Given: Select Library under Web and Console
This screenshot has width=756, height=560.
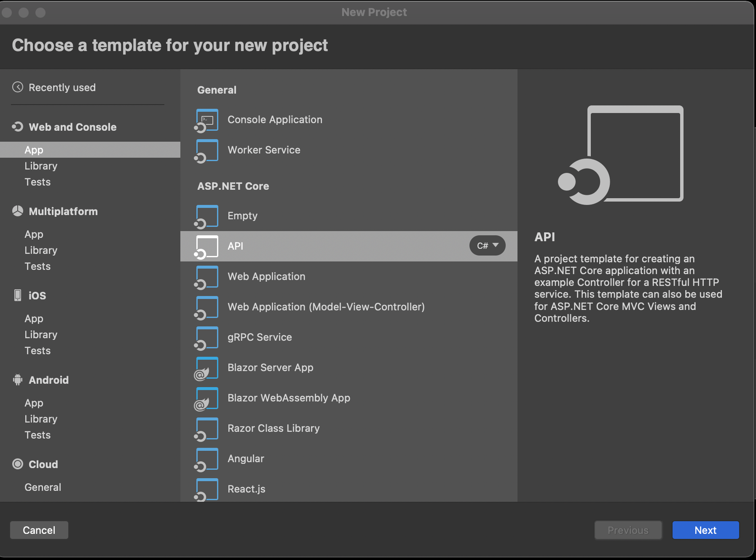Looking at the screenshot, I should [x=41, y=166].
